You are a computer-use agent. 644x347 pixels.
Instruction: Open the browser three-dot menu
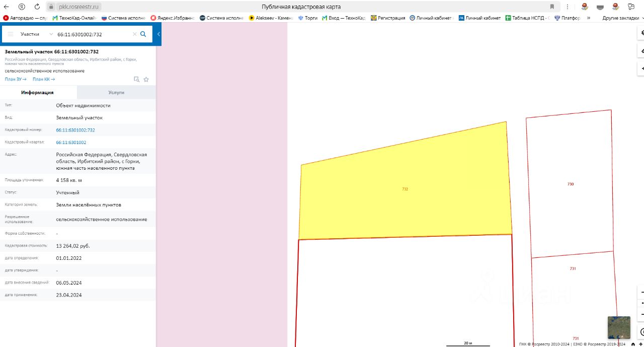click(568, 7)
